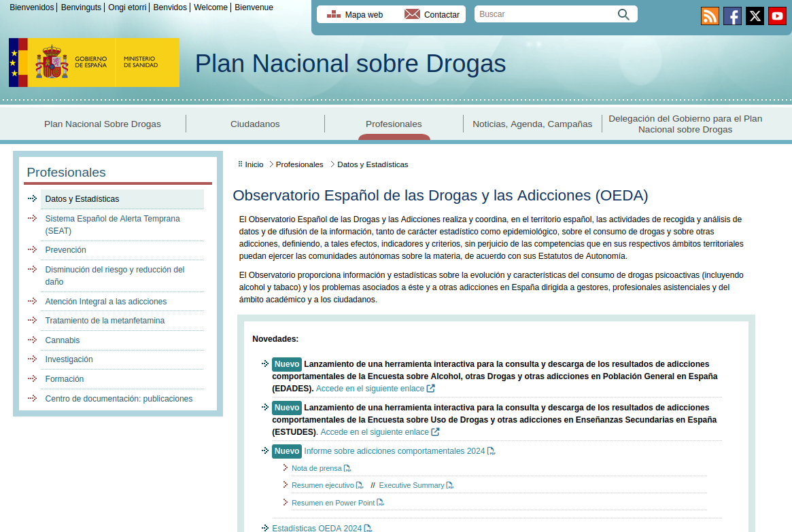792x532 pixels.
Task: Open the Resumen ejecutivo link
Action: tap(322, 486)
